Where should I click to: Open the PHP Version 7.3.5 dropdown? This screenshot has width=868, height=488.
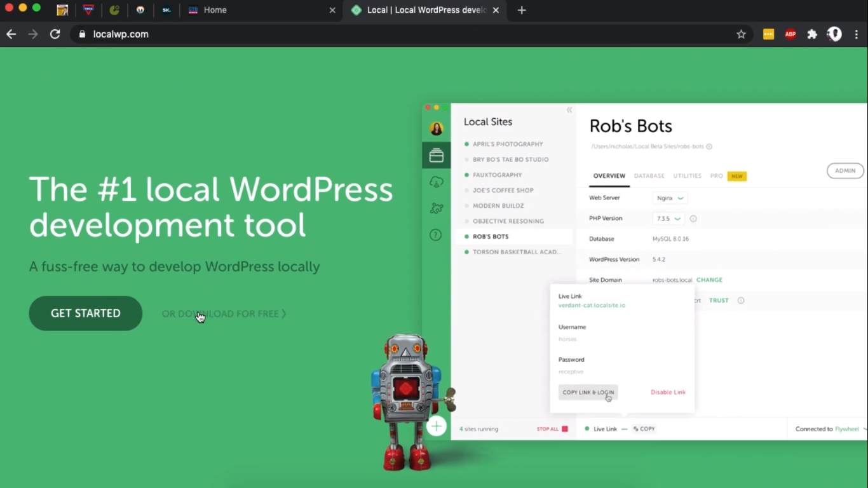click(x=668, y=219)
